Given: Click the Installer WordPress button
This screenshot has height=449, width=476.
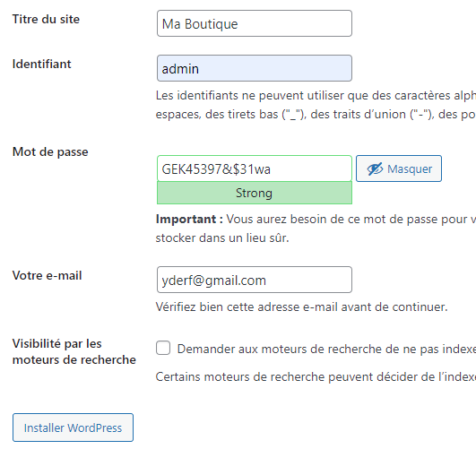Looking at the screenshot, I should [73, 427].
